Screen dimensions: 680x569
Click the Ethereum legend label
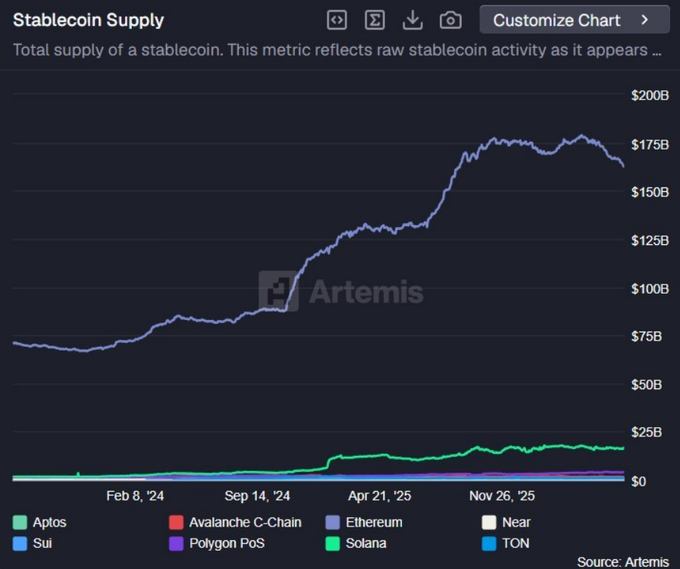[374, 522]
